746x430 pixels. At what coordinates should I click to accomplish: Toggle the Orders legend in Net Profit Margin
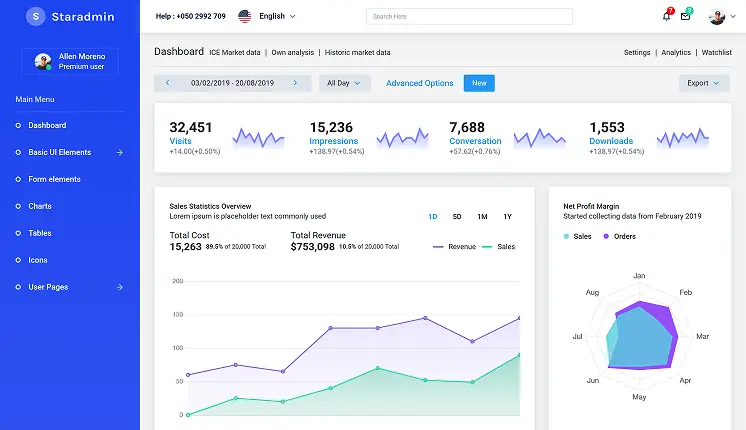(x=619, y=236)
